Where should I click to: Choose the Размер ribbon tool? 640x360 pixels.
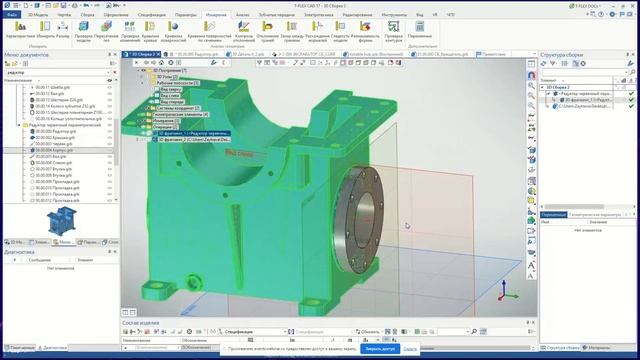62,30
